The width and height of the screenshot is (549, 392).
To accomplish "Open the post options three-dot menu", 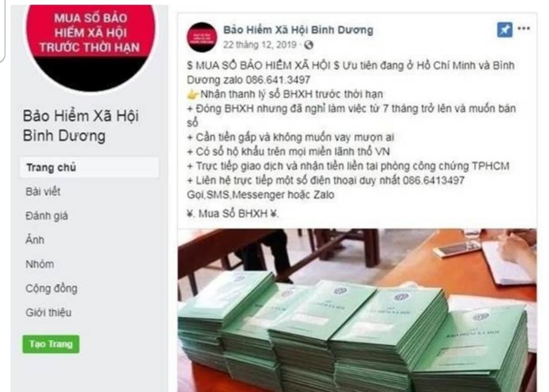I will [x=524, y=28].
